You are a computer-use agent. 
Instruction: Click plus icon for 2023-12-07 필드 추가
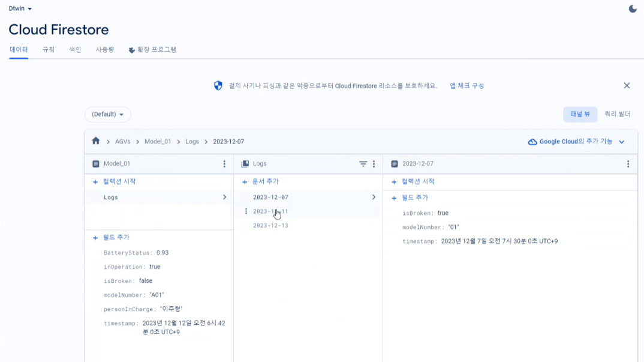click(394, 198)
